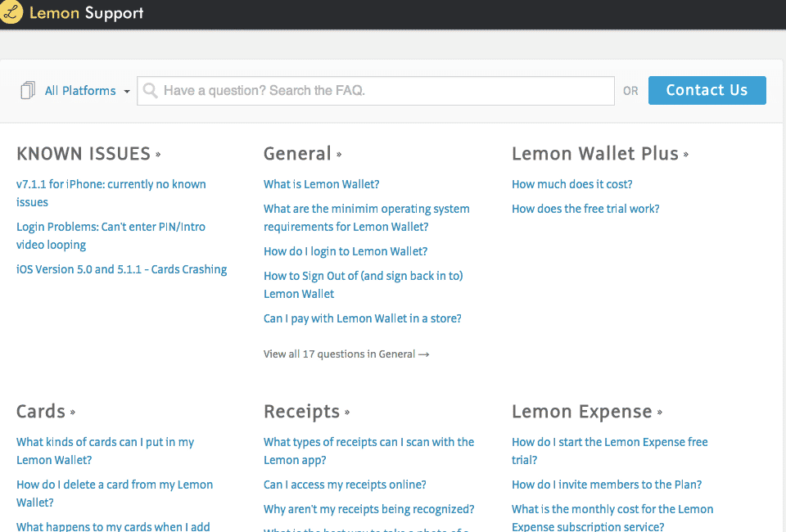This screenshot has height=532, width=786.
Task: Open iOS Version 5.0 Cards Crashing issue
Action: 121,269
